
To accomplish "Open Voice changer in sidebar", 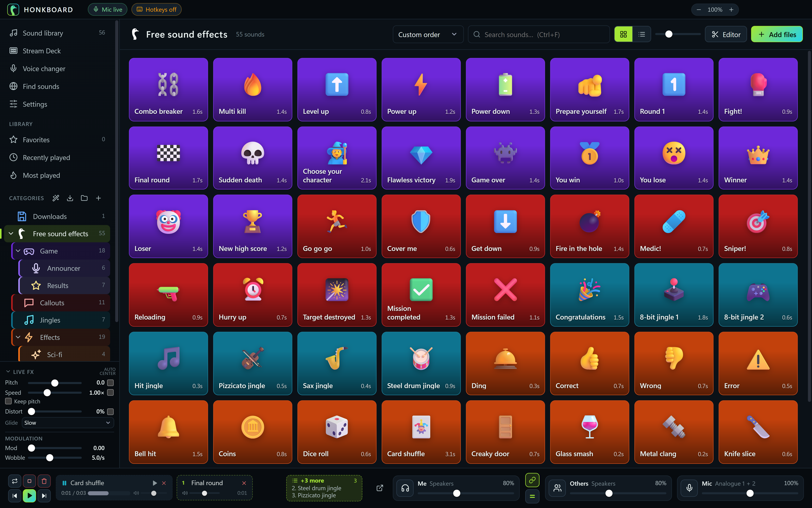I will (x=57, y=69).
